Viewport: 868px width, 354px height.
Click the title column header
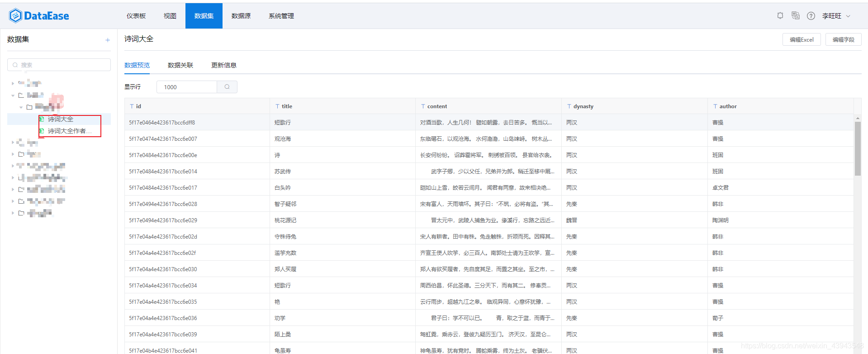pos(343,106)
